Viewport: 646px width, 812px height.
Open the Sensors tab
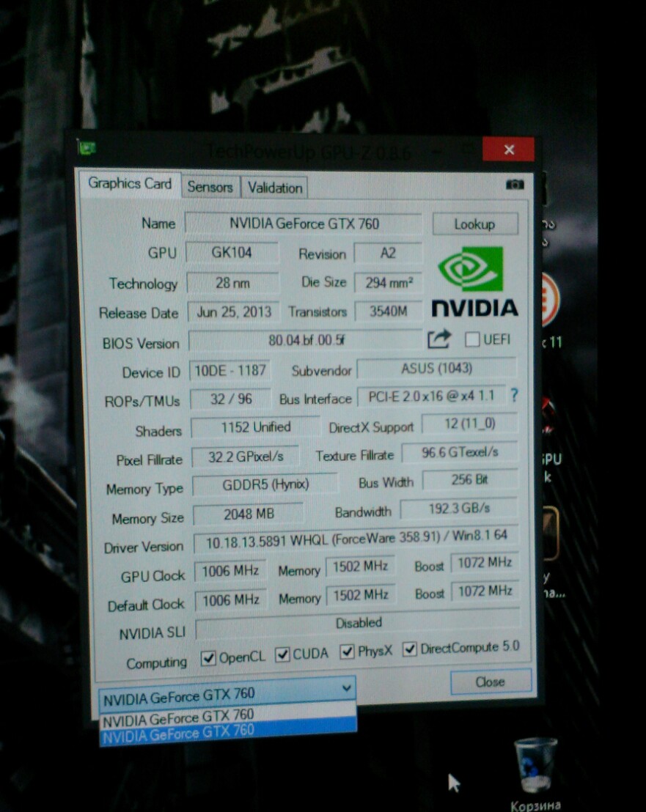coord(210,187)
